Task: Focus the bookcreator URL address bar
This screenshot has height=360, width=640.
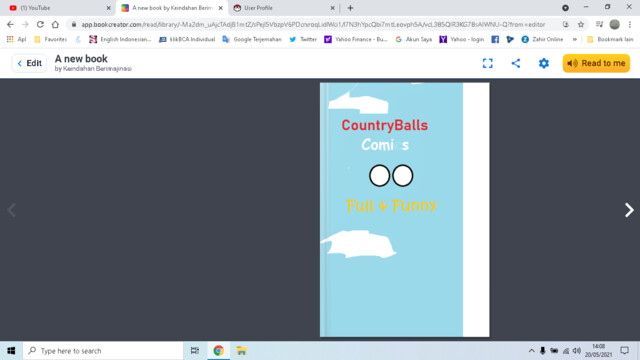Action: click(x=313, y=24)
